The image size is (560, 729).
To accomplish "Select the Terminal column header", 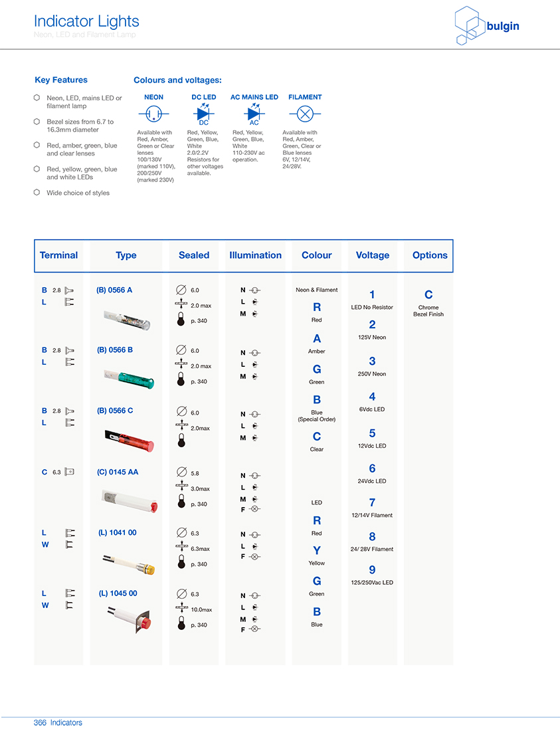I will (x=58, y=255).
